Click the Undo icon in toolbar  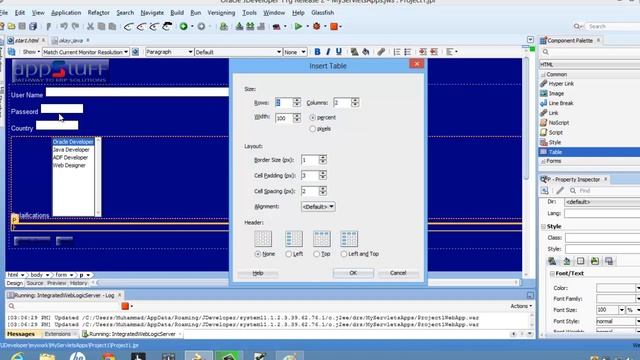click(64, 27)
